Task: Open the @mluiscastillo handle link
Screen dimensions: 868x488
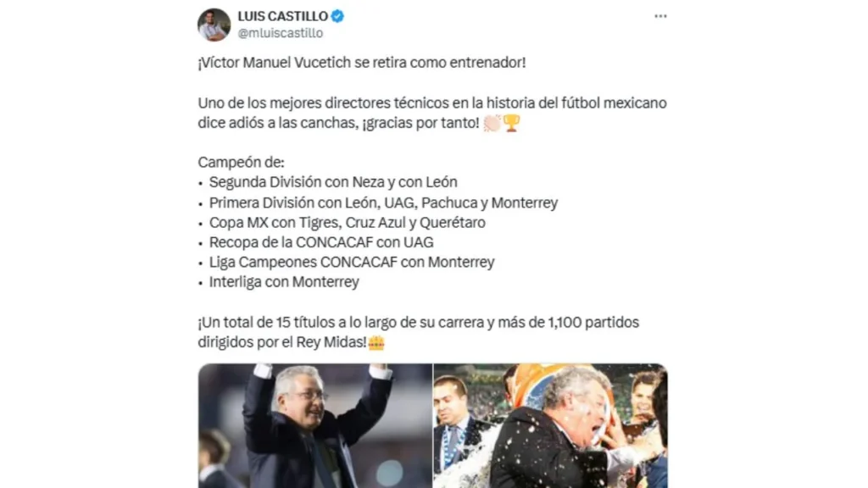Action: point(281,33)
